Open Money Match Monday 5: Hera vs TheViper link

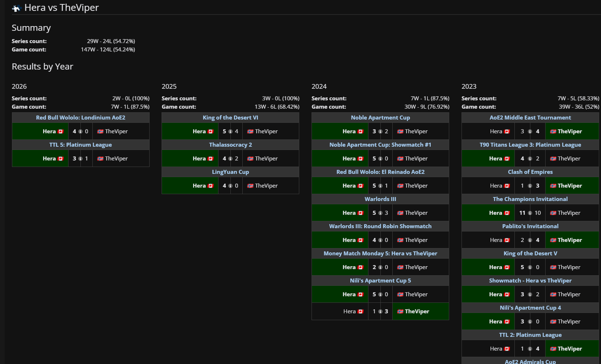click(380, 254)
